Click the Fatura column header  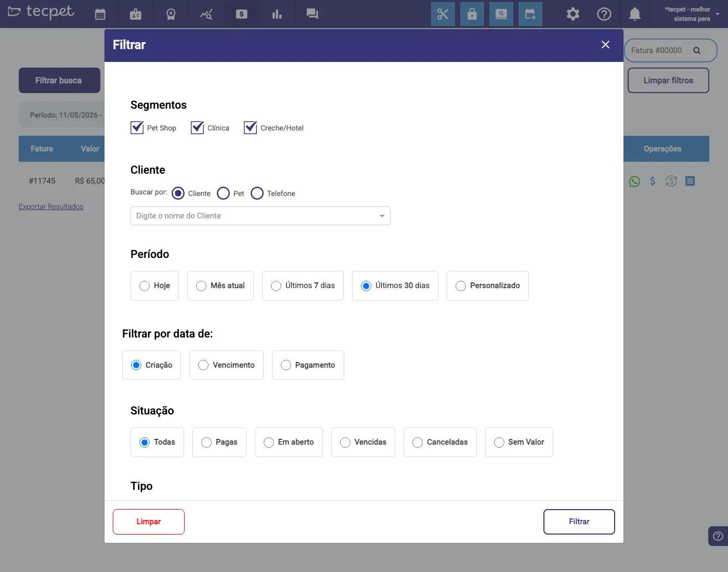(42, 149)
